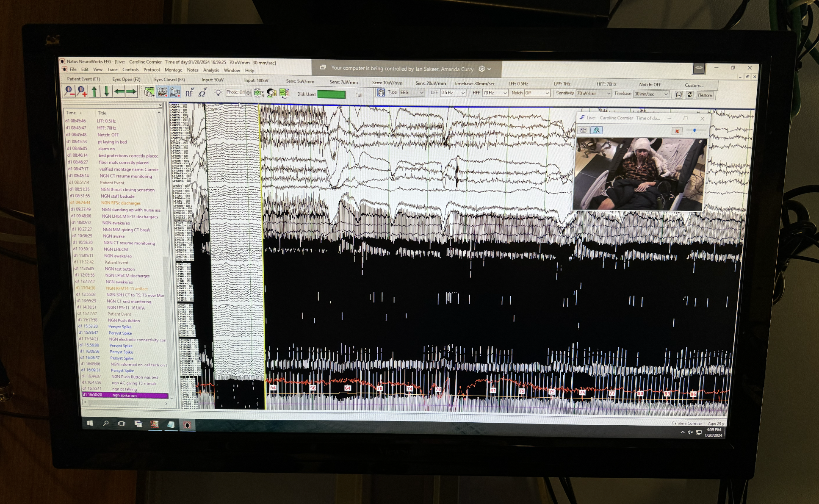The height and width of the screenshot is (504, 819).
Task: Open the LFF 0.5 Hz dropdown
Action: pyautogui.click(x=463, y=93)
